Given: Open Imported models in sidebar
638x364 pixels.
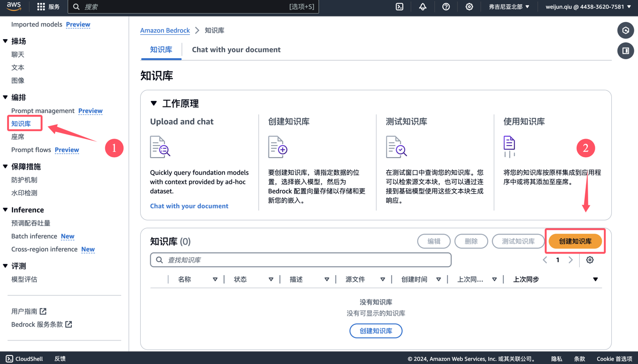Looking at the screenshot, I should pyautogui.click(x=37, y=24).
